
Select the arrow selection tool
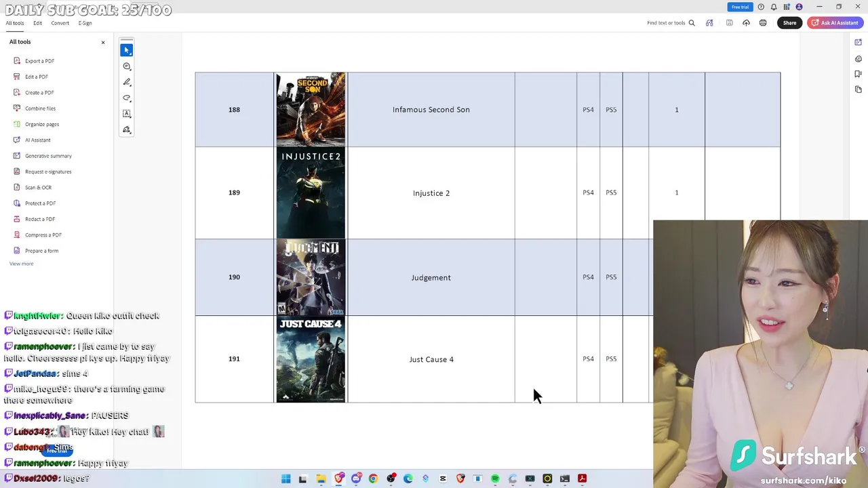click(x=127, y=50)
